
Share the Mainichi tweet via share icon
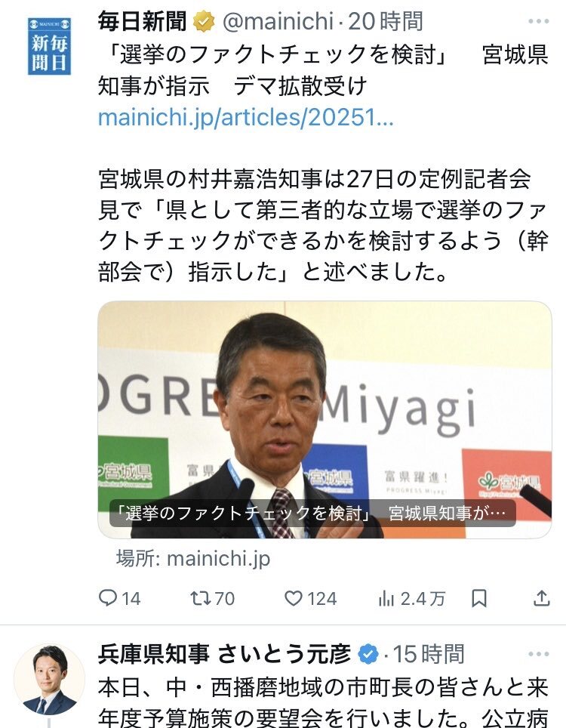pyautogui.click(x=541, y=598)
